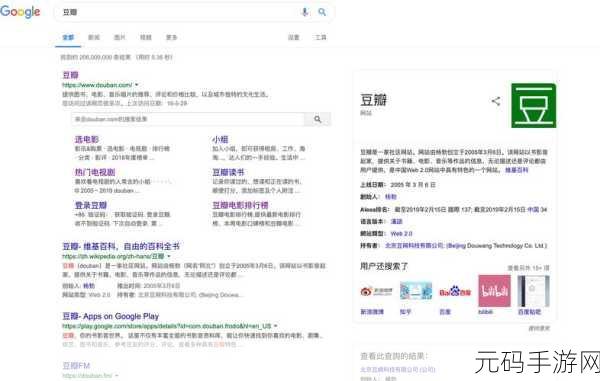Open the 新浪微博 logo thumbnail
Image resolution: width=600 pixels, height=381 pixels.
coord(377,291)
